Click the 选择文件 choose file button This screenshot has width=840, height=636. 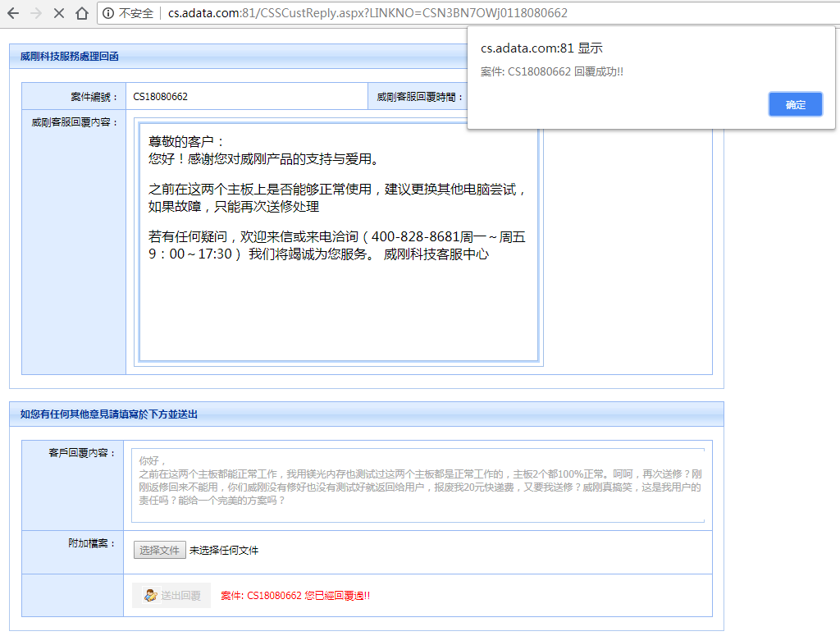(160, 550)
